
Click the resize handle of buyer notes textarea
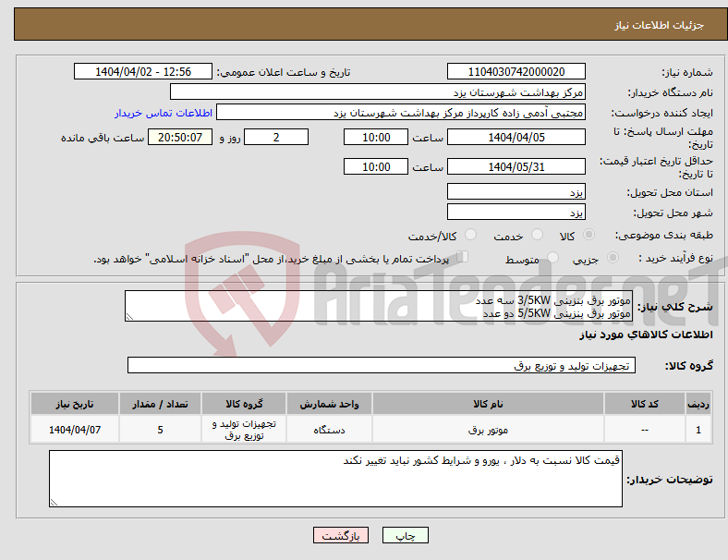54,503
